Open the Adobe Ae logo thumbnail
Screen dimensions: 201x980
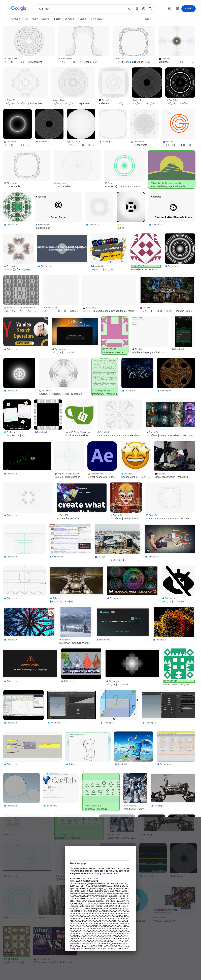pos(102,456)
